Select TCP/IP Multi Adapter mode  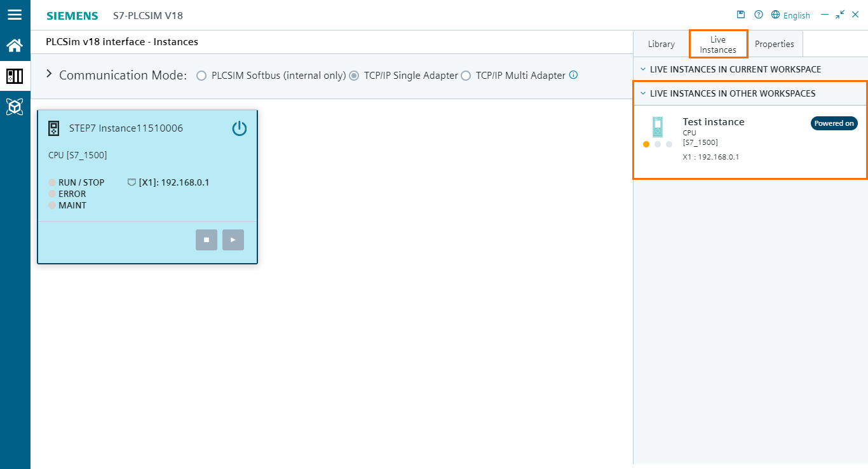[466, 75]
